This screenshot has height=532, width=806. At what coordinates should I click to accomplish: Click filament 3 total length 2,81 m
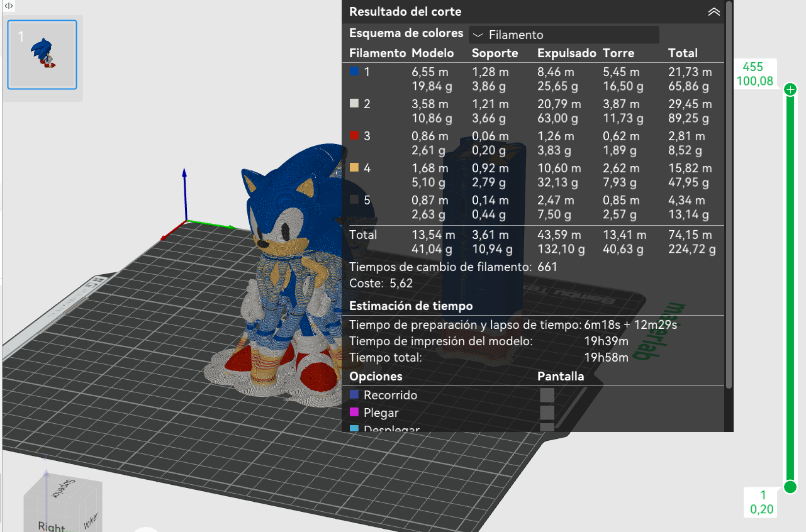[686, 136]
